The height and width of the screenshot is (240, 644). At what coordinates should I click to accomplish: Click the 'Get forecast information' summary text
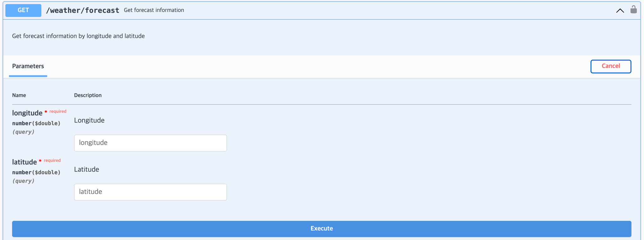(x=154, y=10)
